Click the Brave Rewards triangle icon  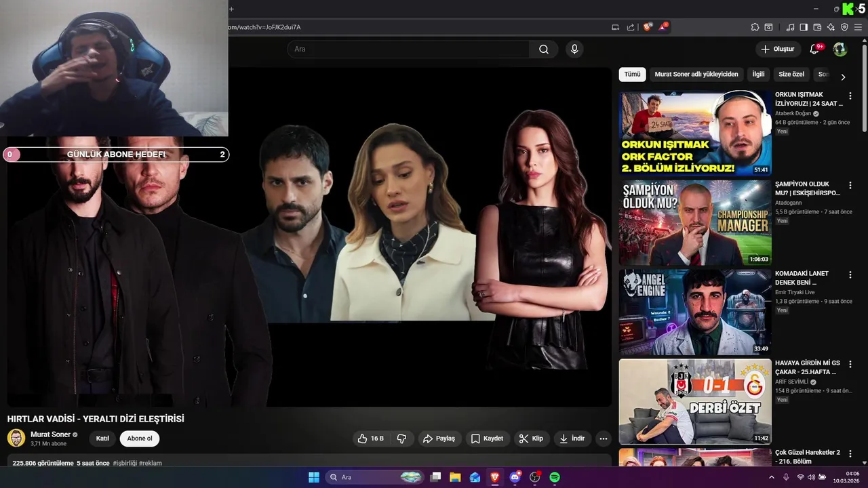pos(663,27)
